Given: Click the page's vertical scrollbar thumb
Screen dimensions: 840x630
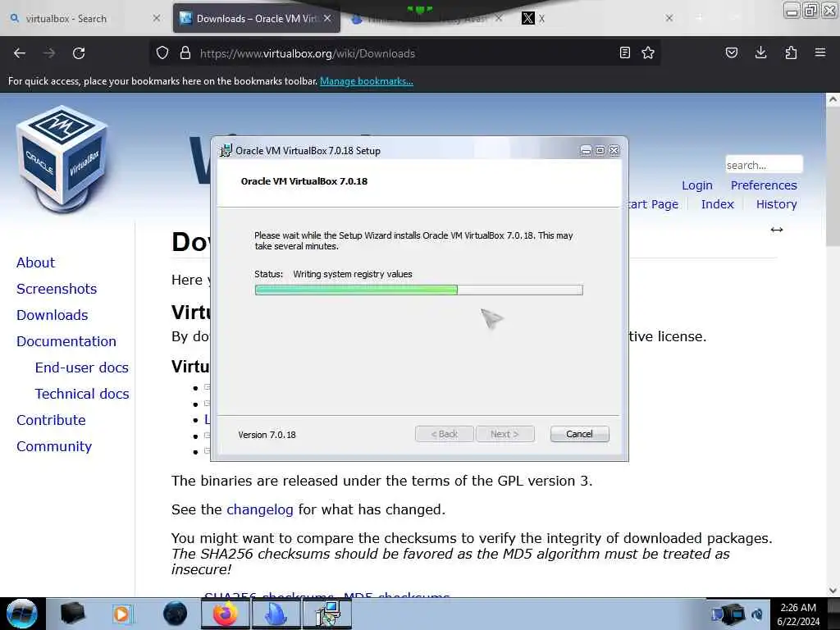Looking at the screenshot, I should (x=833, y=177).
